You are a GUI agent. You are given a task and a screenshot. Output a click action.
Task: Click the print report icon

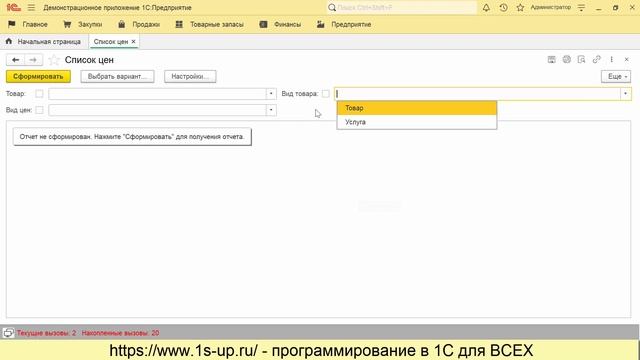pos(567,60)
